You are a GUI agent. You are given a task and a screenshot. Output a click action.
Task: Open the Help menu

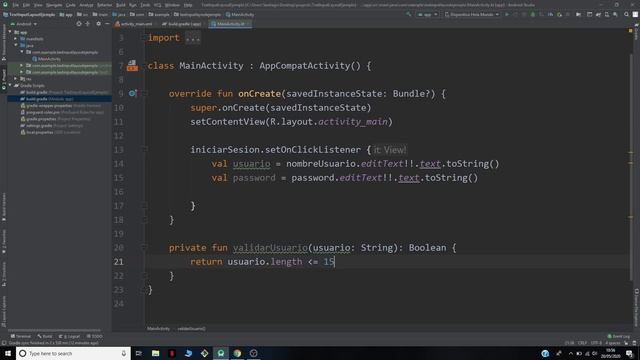188,5
